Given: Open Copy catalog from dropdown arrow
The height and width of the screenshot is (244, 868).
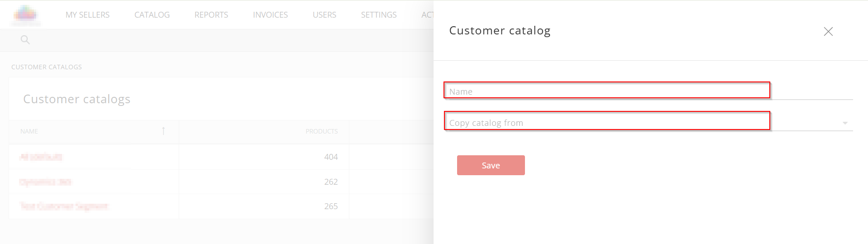Looking at the screenshot, I should pos(845,123).
